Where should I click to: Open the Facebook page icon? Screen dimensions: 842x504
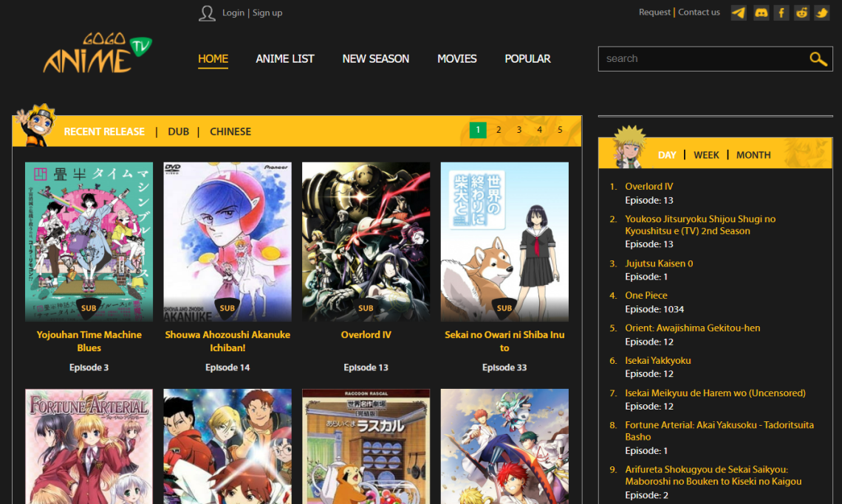(781, 13)
